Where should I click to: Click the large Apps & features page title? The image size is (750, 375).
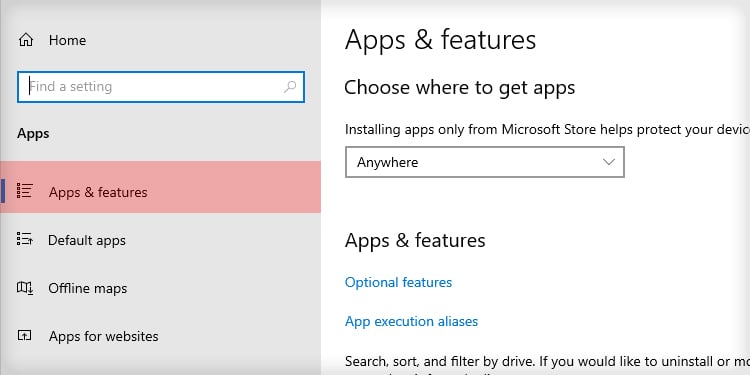coord(440,40)
